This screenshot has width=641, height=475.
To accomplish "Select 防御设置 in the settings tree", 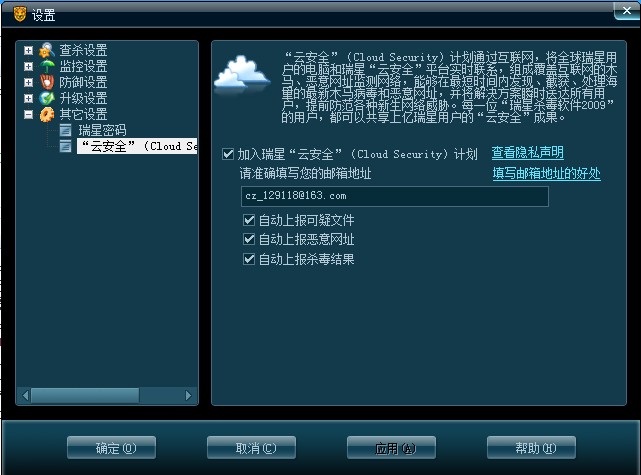I will pyautogui.click(x=83, y=82).
